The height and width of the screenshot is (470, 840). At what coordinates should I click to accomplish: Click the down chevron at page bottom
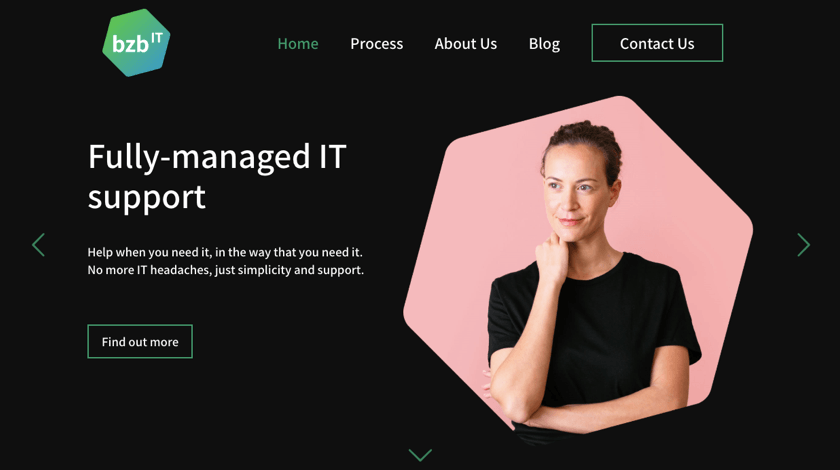420,455
